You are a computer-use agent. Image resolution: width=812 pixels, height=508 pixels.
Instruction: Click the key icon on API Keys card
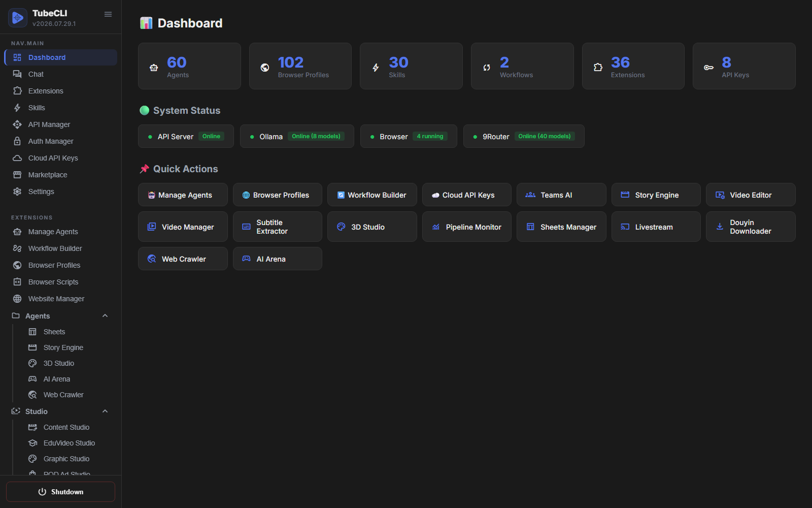[708, 68]
